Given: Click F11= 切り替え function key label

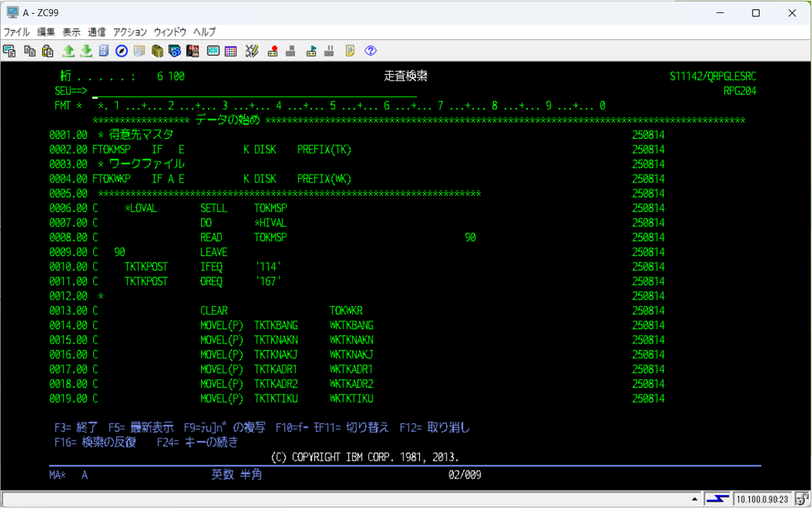Looking at the screenshot, I should pos(357,427).
